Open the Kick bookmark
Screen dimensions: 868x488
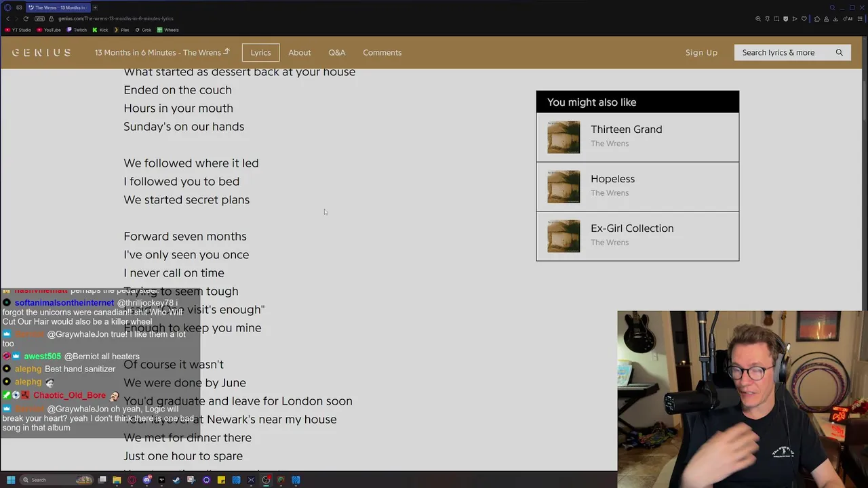(100, 30)
